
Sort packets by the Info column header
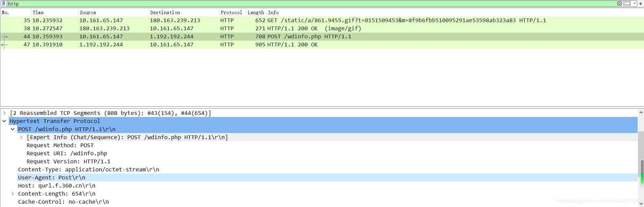(455, 12)
